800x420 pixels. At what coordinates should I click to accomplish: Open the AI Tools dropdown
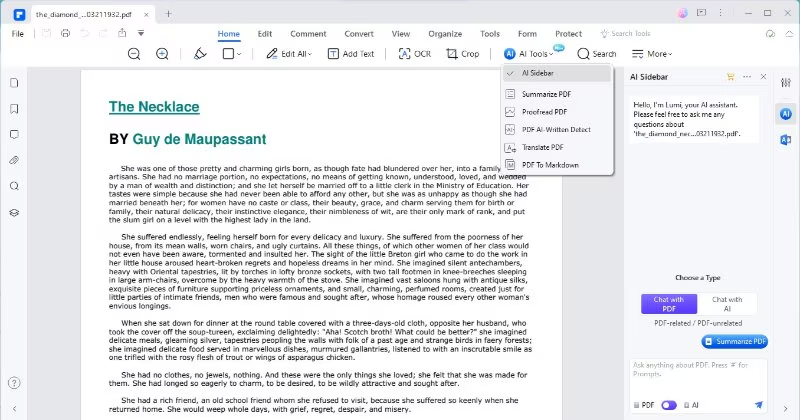(x=528, y=54)
